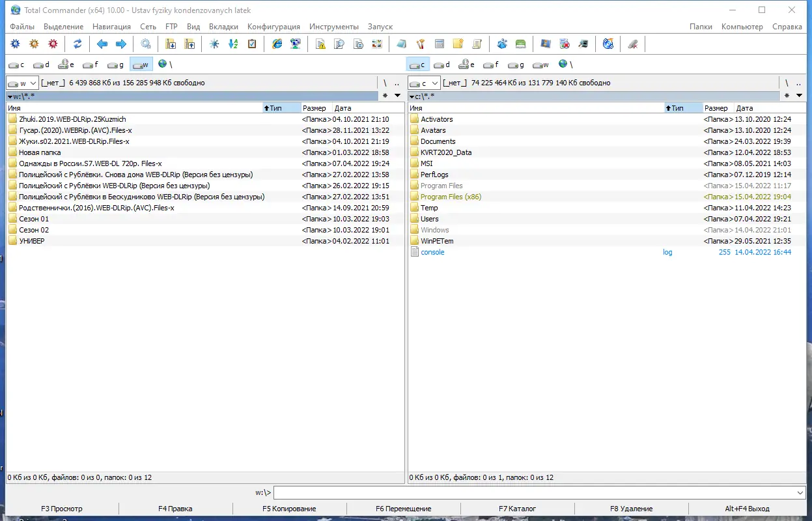
Task: Go forward with the right blue arrow
Action: pos(121,44)
